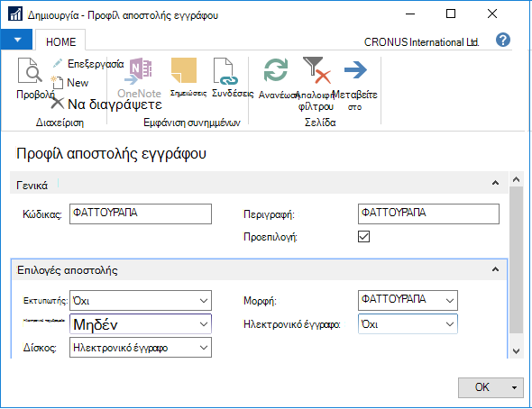
Task: Select the Επεξεργασία edit pencil action
Action: coord(88,64)
